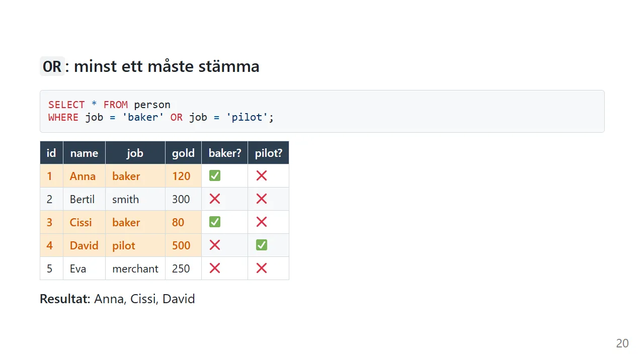Click the red cross in Anna's pilot column
Image resolution: width=644 pixels, height=362 pixels.
(x=261, y=176)
